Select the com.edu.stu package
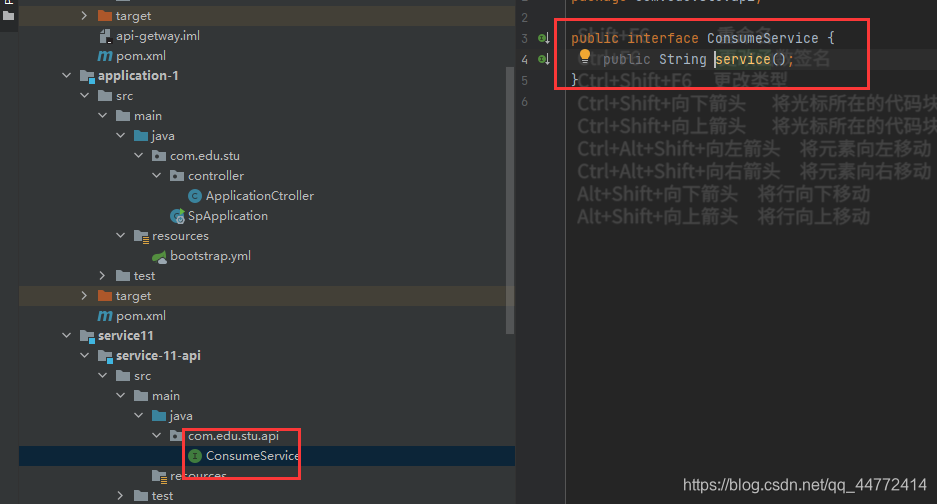937x504 pixels. [x=205, y=155]
